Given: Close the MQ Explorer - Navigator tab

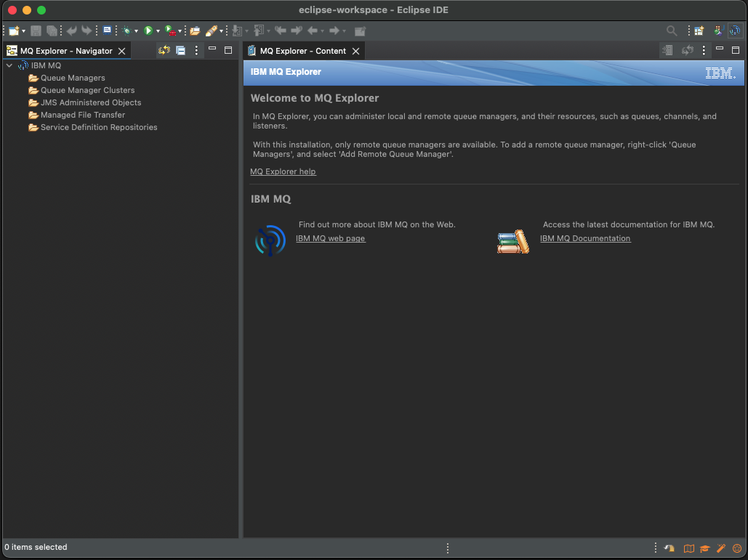Looking at the screenshot, I should (122, 51).
